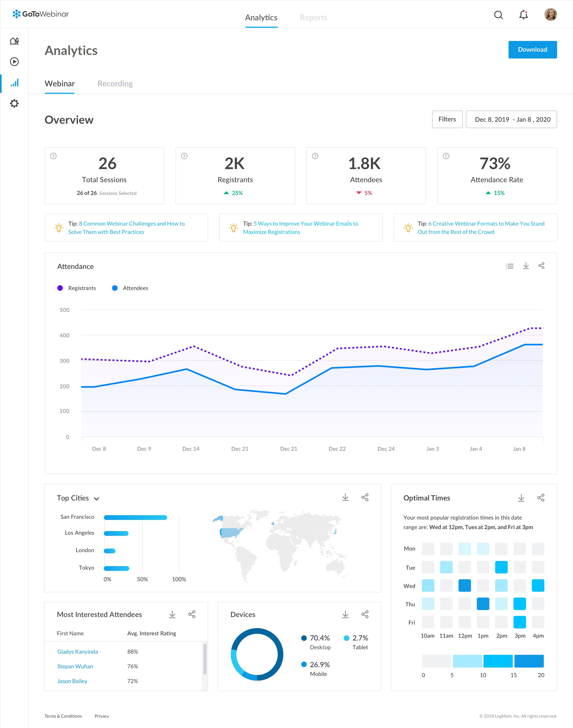573x728 pixels.
Task: Select the Recording tab
Action: tap(115, 84)
